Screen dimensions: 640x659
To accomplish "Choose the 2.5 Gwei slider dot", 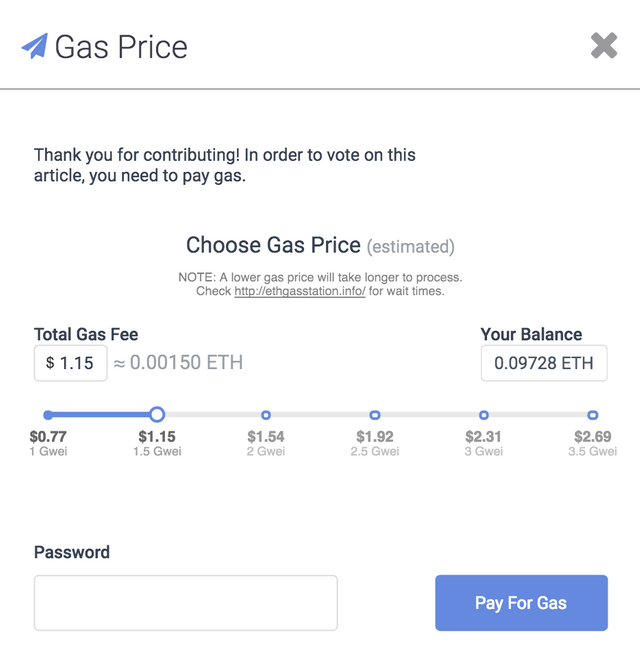I will pyautogui.click(x=375, y=415).
